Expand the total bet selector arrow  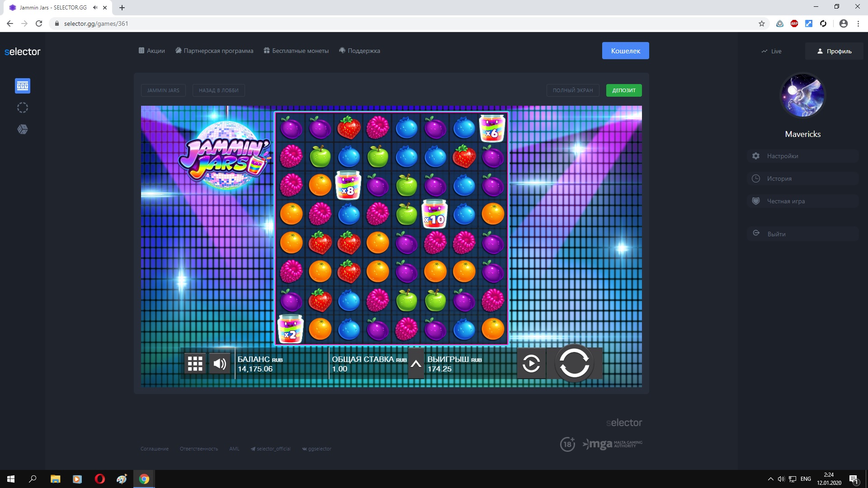point(416,363)
